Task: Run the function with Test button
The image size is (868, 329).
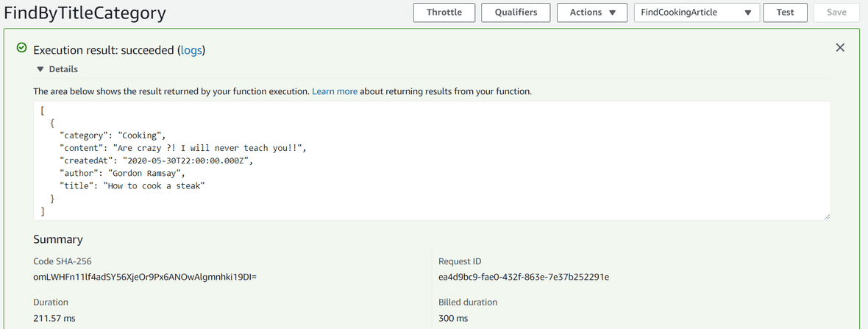Action: coord(785,13)
